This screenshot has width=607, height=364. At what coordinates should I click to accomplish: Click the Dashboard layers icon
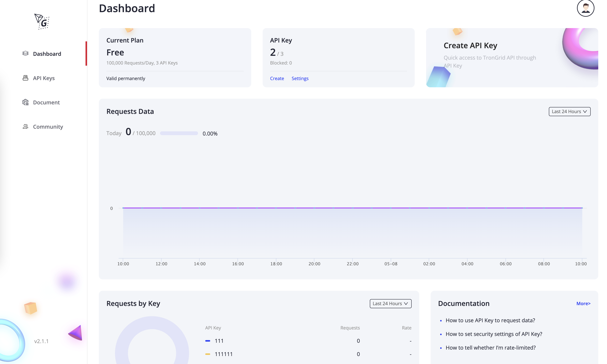tap(25, 54)
